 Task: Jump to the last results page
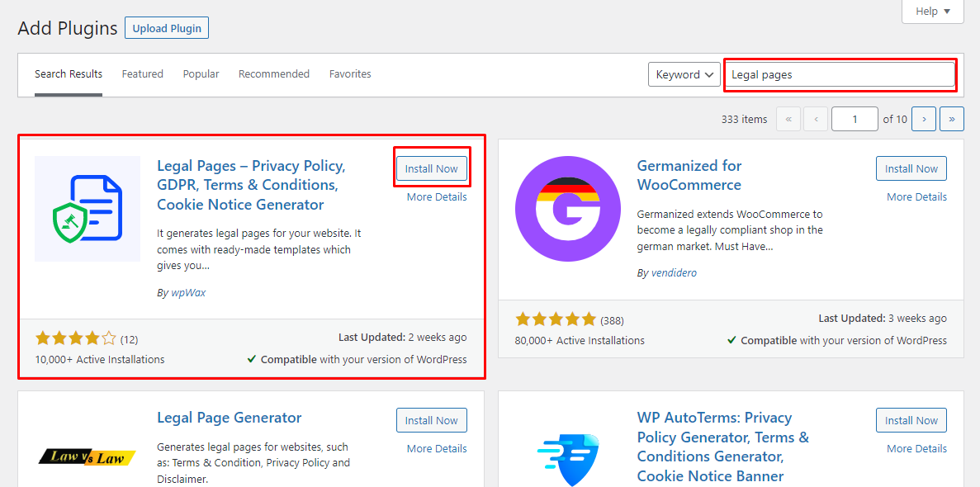[x=952, y=119]
